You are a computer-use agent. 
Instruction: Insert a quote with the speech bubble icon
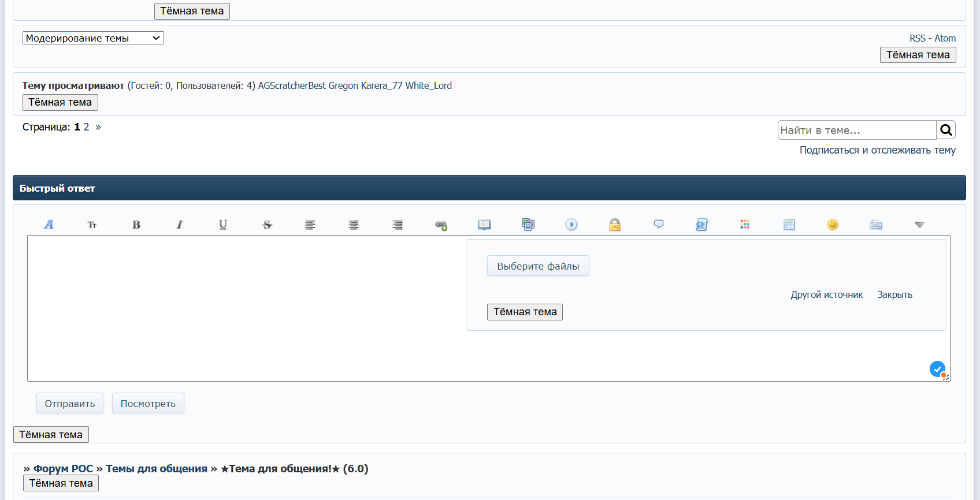[659, 224]
